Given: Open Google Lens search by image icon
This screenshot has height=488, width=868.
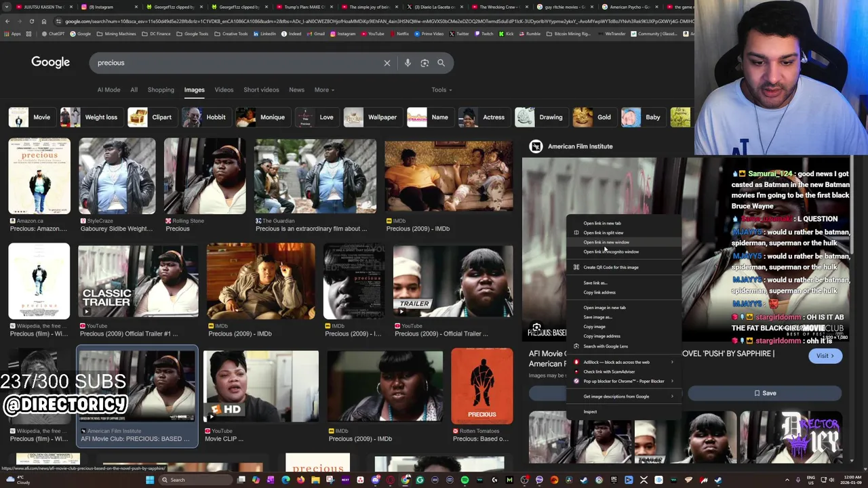Looking at the screenshot, I should tap(425, 63).
